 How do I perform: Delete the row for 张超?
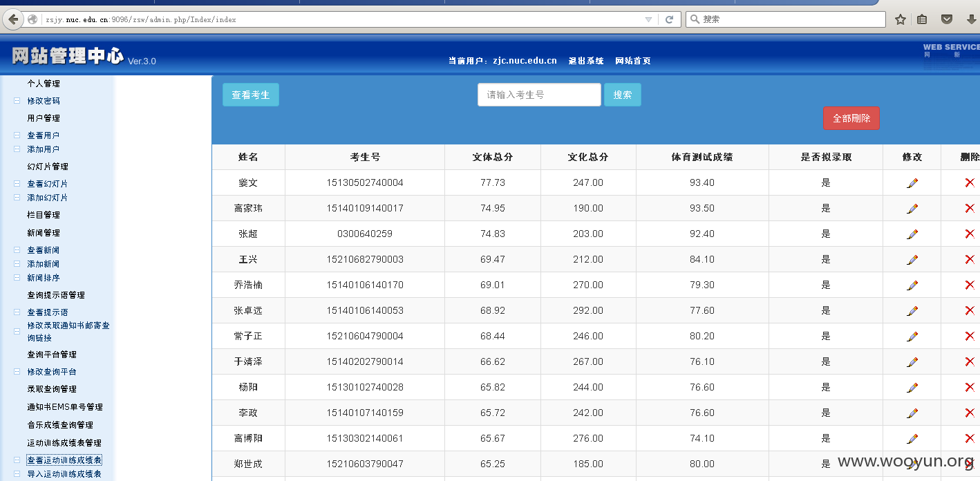(970, 234)
